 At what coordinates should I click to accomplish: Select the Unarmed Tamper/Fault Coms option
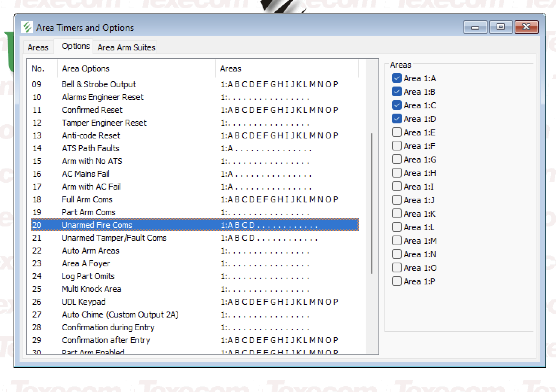coord(114,238)
